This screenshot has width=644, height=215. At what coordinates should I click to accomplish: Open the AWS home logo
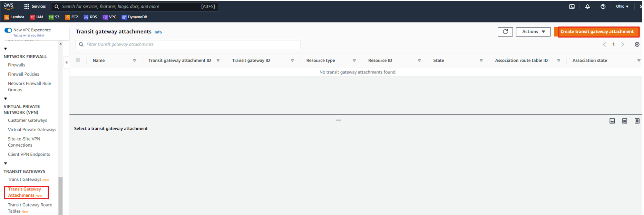(9, 6)
